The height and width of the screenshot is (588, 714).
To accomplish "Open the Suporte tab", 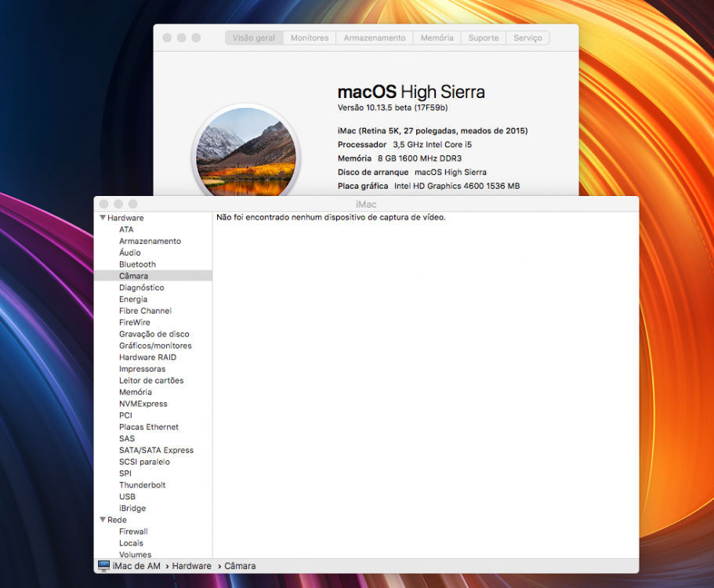I will (x=483, y=38).
